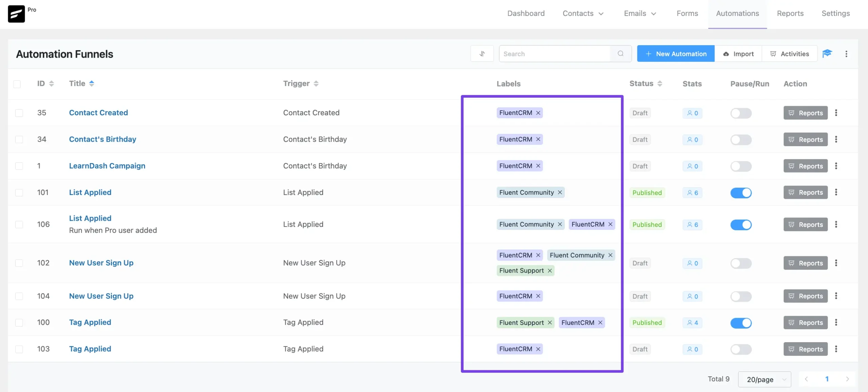Screen dimensions: 868x392
Task: Remove Fluent Community label from row 101
Action: click(560, 193)
